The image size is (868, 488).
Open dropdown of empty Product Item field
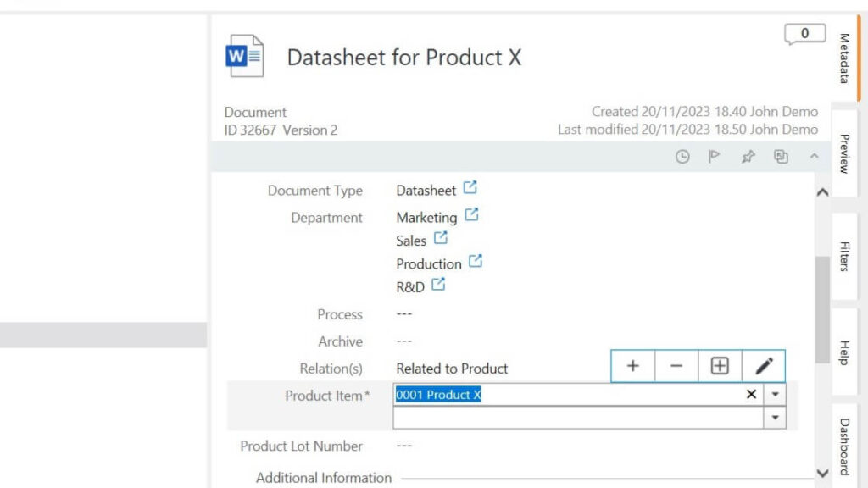pyautogui.click(x=775, y=418)
